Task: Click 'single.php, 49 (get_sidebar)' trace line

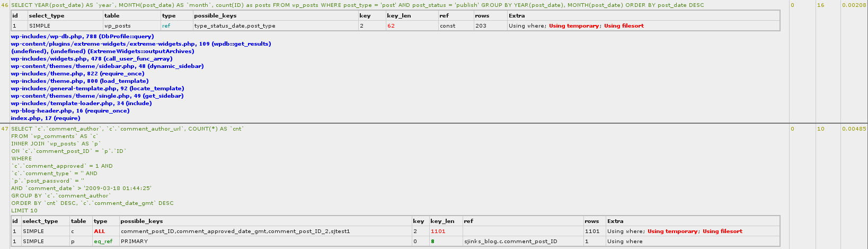Action: [x=97, y=96]
